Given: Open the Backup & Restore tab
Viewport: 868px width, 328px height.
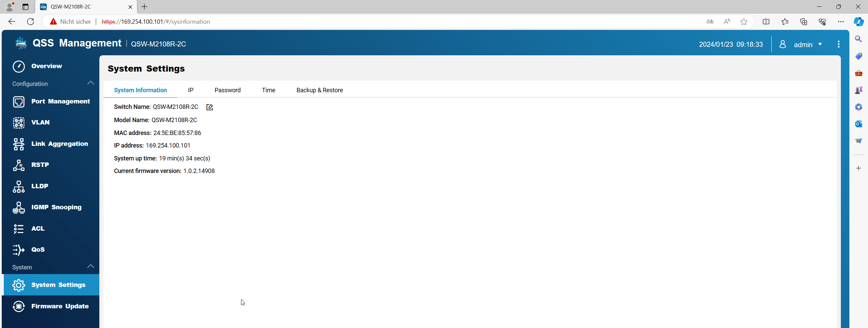Looking at the screenshot, I should pos(320,90).
